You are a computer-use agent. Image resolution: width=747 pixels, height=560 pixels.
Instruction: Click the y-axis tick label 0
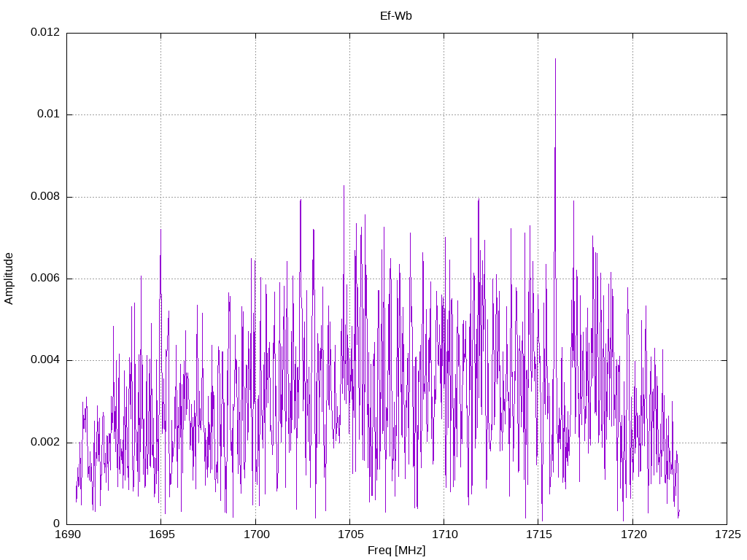[57, 524]
